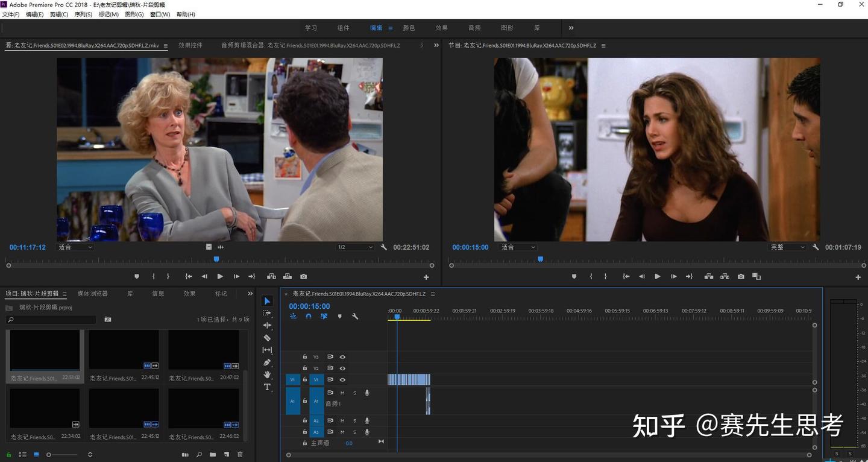Open the Program monitor panel menu
Image resolution: width=868 pixels, height=462 pixels.
[x=603, y=45]
